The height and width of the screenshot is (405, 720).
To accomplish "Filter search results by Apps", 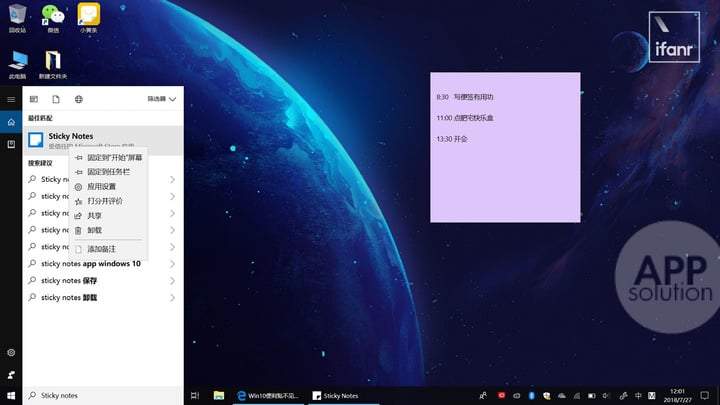I will coord(34,99).
